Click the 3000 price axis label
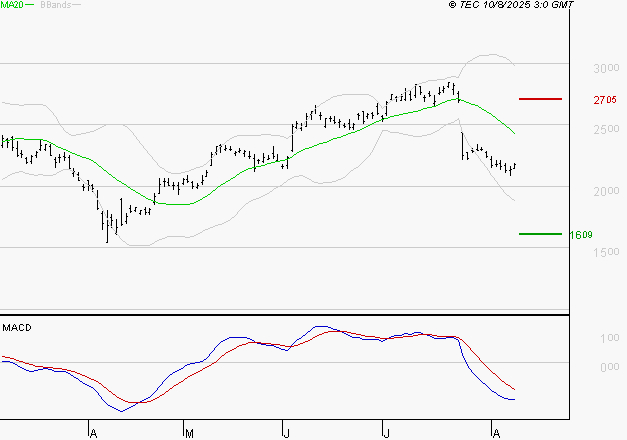This screenshot has height=440, width=627. pos(606,68)
